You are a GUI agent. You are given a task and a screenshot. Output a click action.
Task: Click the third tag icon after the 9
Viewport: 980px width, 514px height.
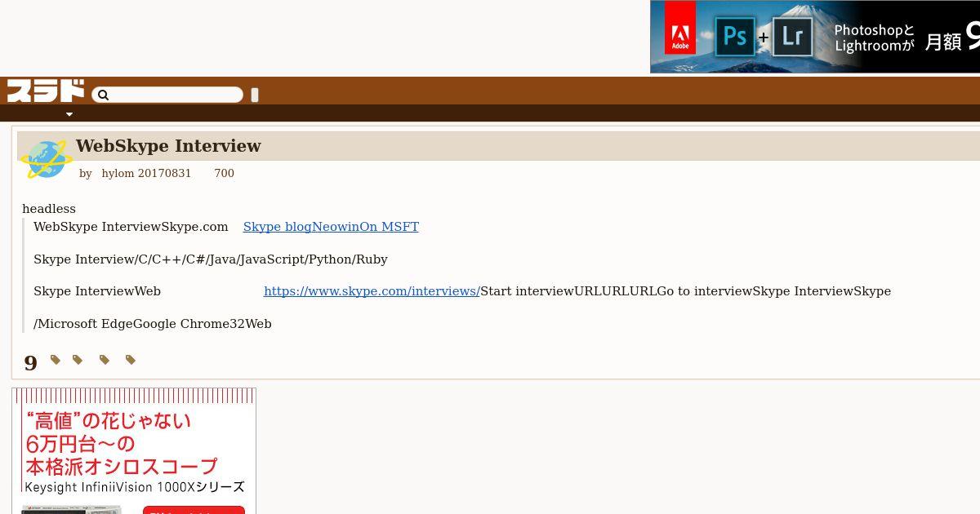105,360
